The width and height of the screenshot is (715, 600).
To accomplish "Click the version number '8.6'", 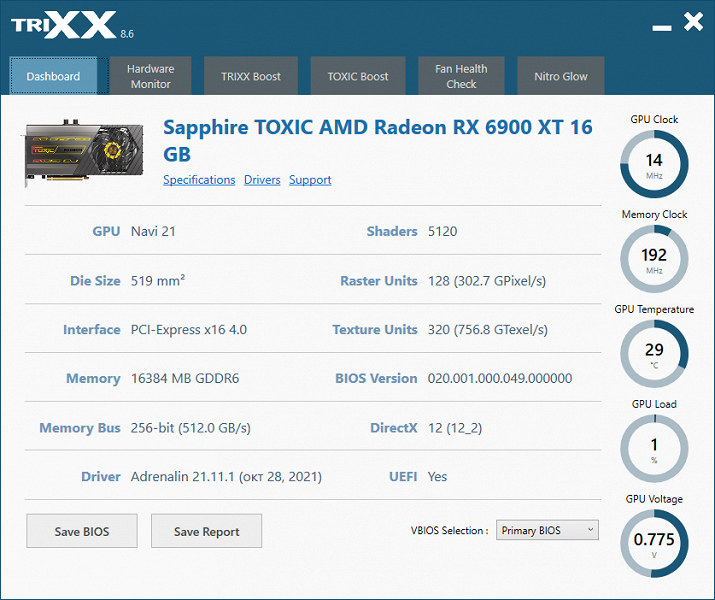I will [x=127, y=34].
